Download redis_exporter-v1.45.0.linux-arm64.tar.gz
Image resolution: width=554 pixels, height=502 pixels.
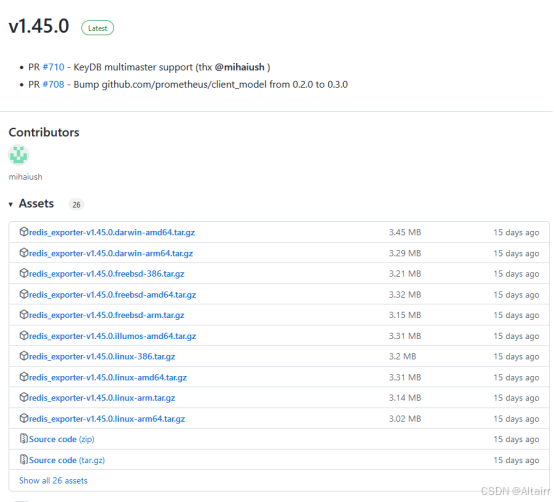click(107, 419)
